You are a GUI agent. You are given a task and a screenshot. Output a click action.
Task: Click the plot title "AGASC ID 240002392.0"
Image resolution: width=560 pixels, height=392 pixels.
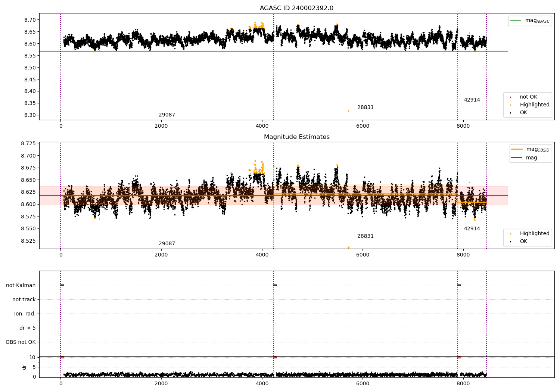pos(297,8)
